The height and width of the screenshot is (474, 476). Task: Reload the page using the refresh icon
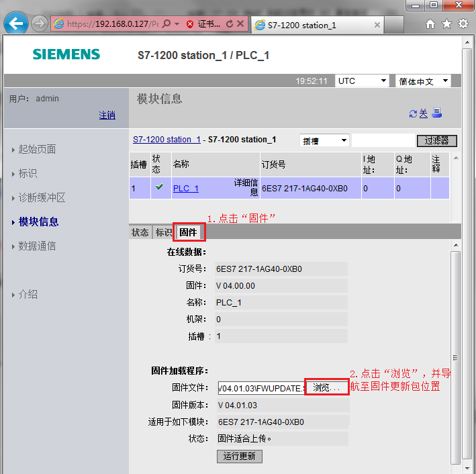[230, 23]
